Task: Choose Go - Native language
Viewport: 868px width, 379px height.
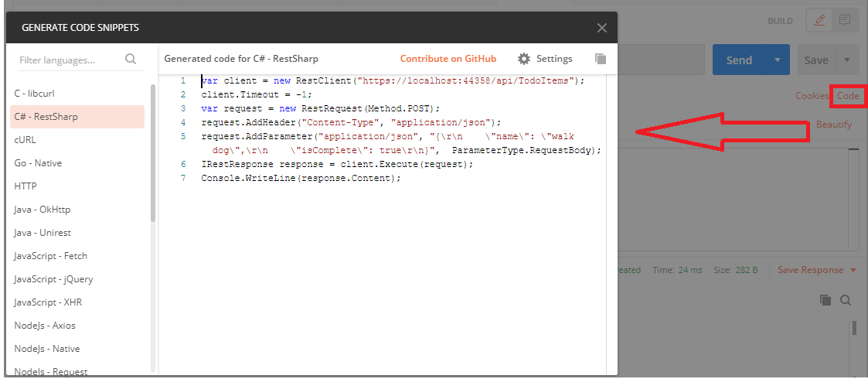Action: pyautogui.click(x=77, y=163)
